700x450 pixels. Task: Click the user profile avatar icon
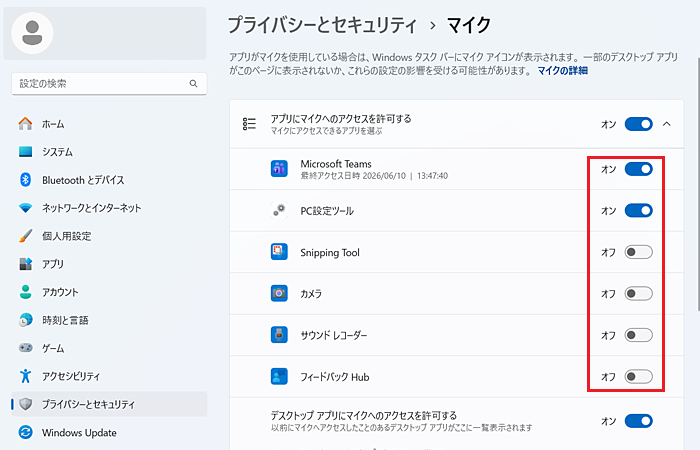point(32,33)
